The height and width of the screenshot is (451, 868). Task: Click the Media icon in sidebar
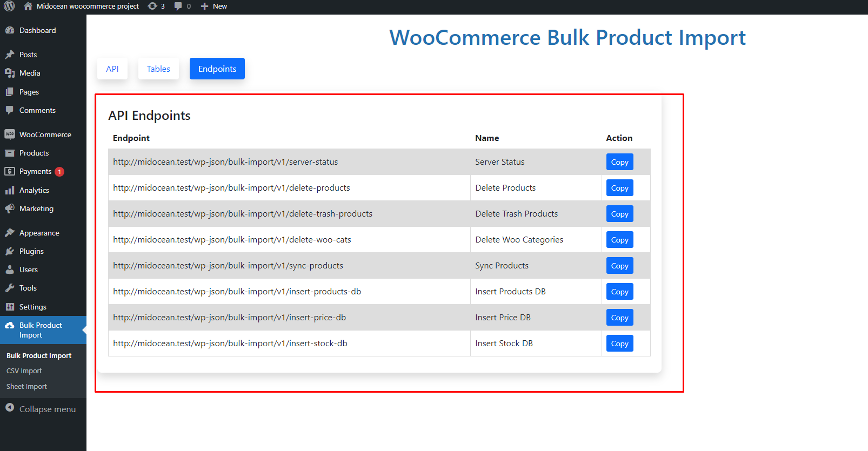[10, 73]
